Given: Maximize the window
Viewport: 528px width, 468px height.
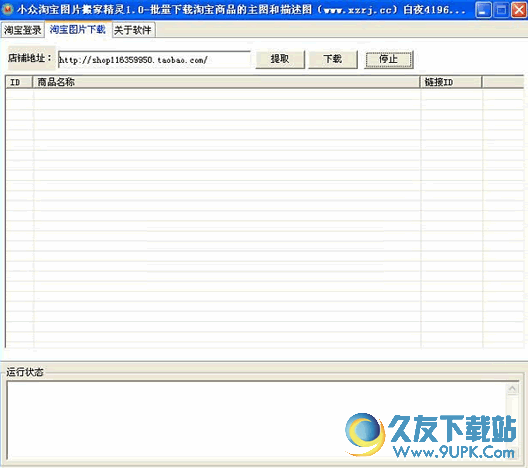Looking at the screenshot, I should pyautogui.click(x=501, y=10).
